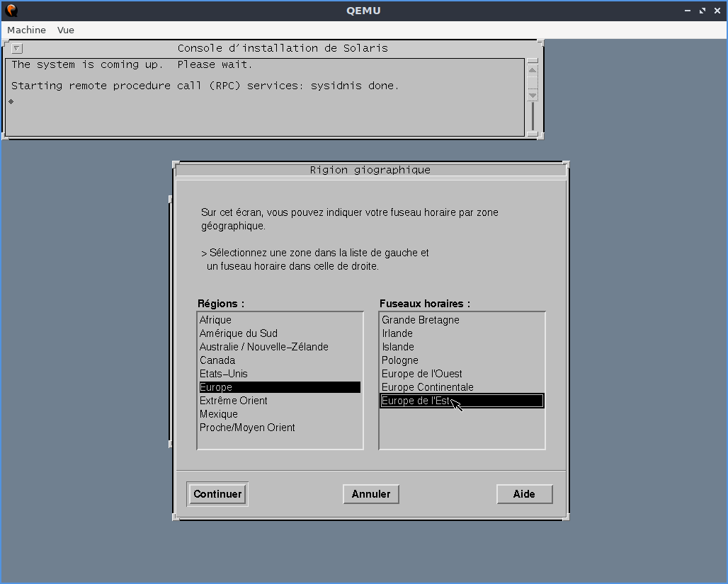Select Canada in the Régions list
The width and height of the screenshot is (728, 584).
coord(280,360)
